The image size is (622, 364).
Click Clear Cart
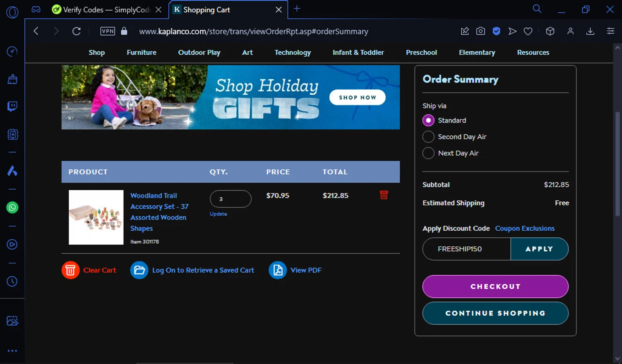tap(89, 270)
